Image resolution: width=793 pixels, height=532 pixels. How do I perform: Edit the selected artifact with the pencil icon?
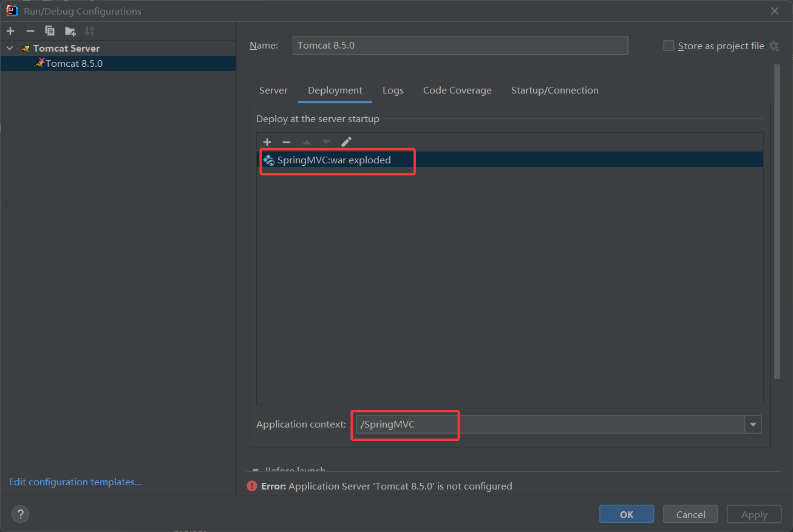pos(346,142)
